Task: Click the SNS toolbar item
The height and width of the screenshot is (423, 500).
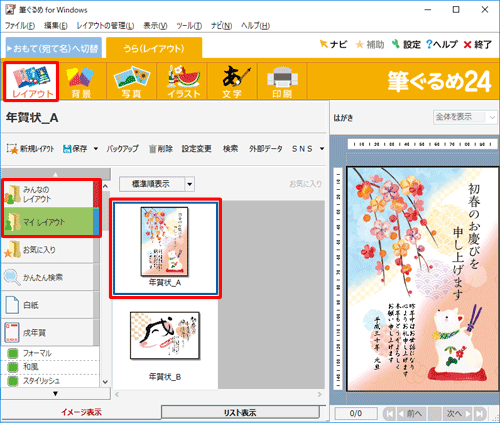Action: click(x=302, y=149)
